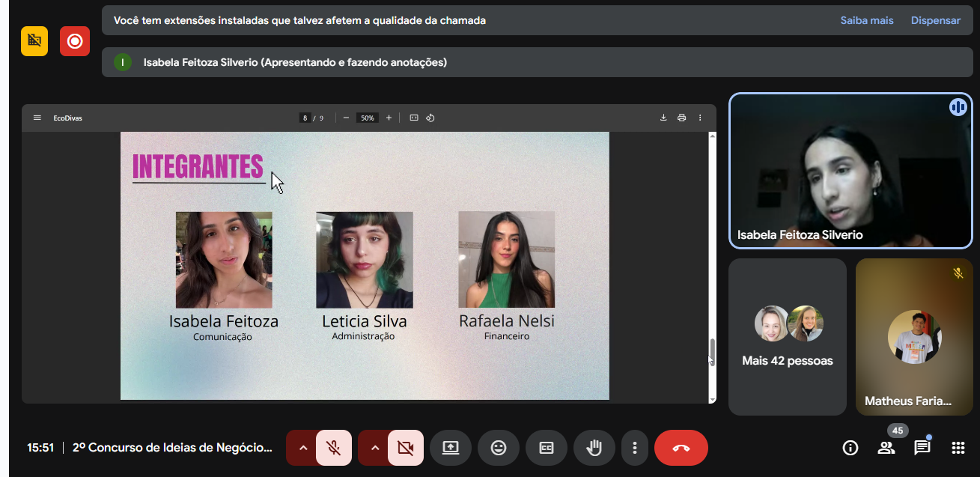Open the activities grid icon
The image size is (980, 477).
[x=958, y=448]
